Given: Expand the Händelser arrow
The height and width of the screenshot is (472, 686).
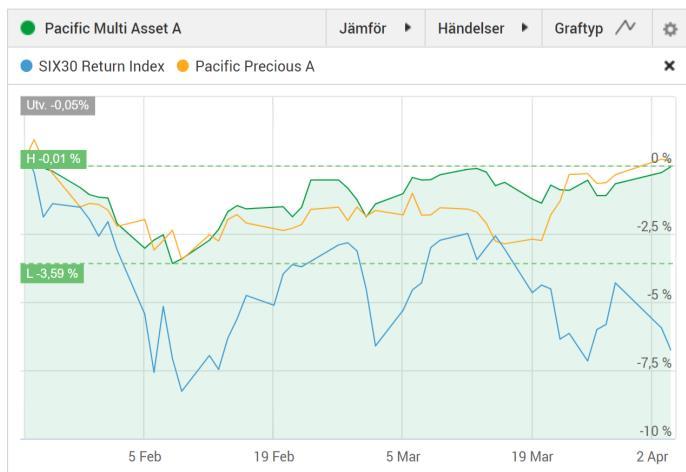Looking at the screenshot, I should pos(525,28).
